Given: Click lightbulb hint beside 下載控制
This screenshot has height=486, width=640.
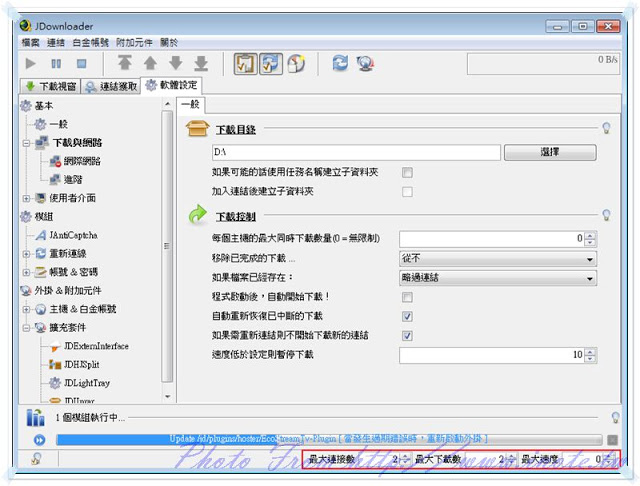Looking at the screenshot, I should [x=607, y=215].
